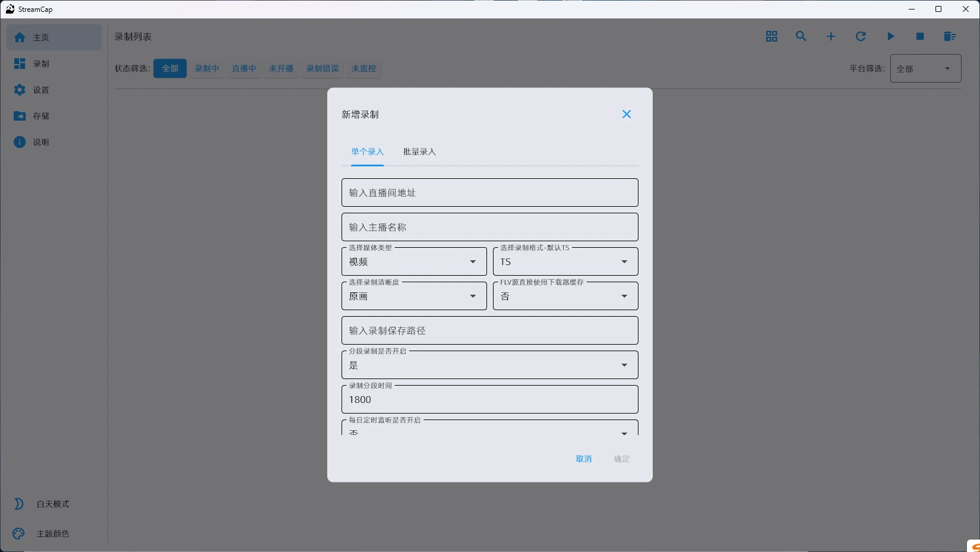Screen dimensions: 980x552
Task: Open batch delete with the trash icon
Action: pos(950,36)
